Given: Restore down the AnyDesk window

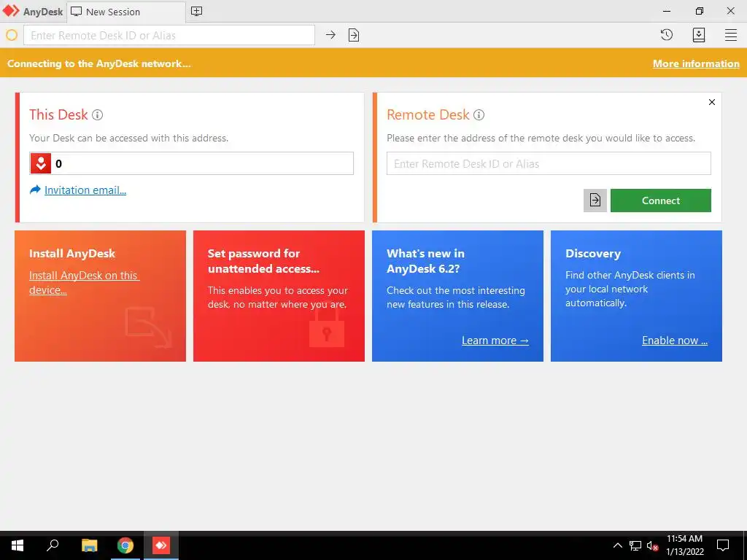Looking at the screenshot, I should 699,11.
